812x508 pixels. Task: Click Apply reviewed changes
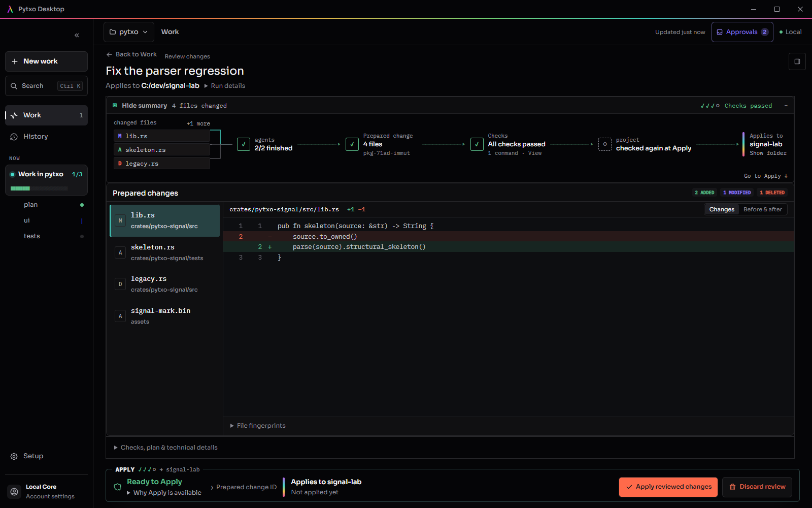(x=668, y=487)
